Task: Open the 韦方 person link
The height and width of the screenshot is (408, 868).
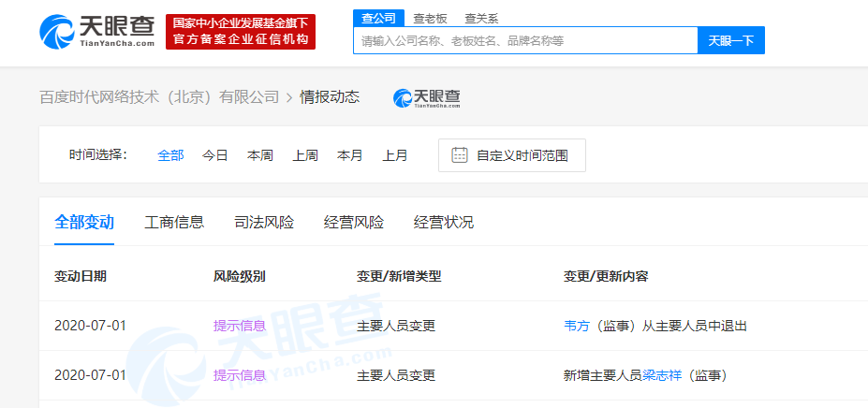Action: coord(577,326)
